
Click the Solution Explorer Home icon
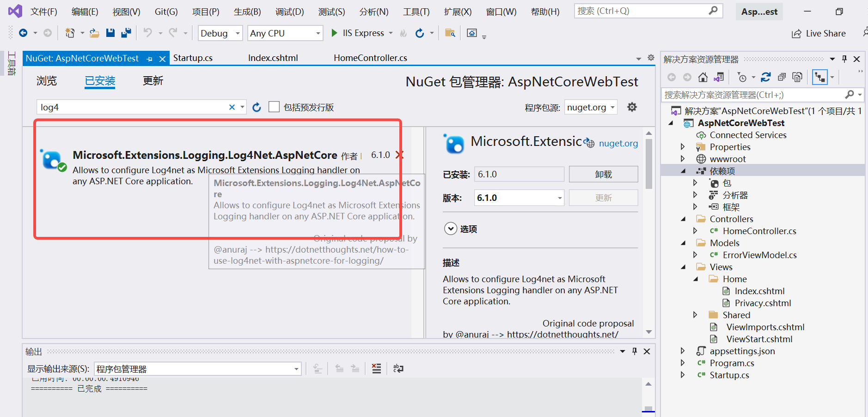pos(703,77)
